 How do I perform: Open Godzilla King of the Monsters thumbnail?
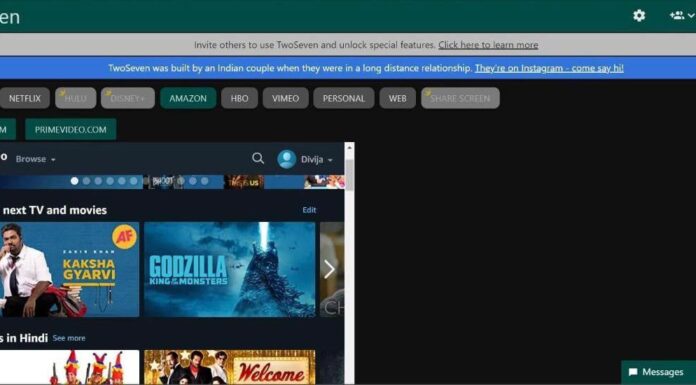pos(229,270)
